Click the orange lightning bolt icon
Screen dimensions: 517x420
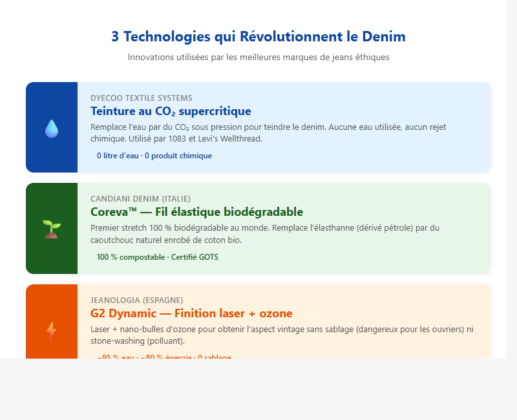pyautogui.click(x=52, y=330)
